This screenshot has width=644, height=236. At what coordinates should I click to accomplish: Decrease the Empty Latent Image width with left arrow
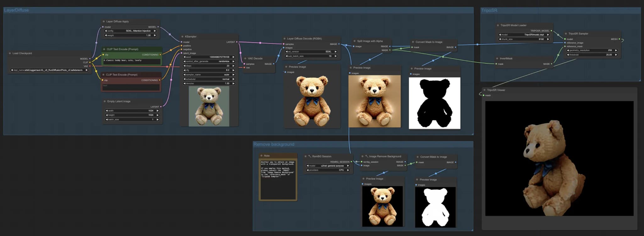tap(107, 111)
